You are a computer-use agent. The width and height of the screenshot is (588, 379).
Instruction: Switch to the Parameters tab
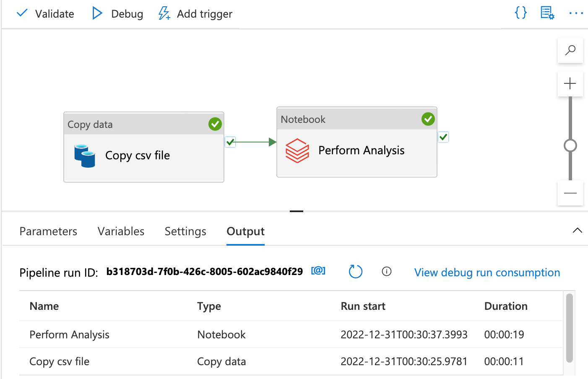point(48,231)
